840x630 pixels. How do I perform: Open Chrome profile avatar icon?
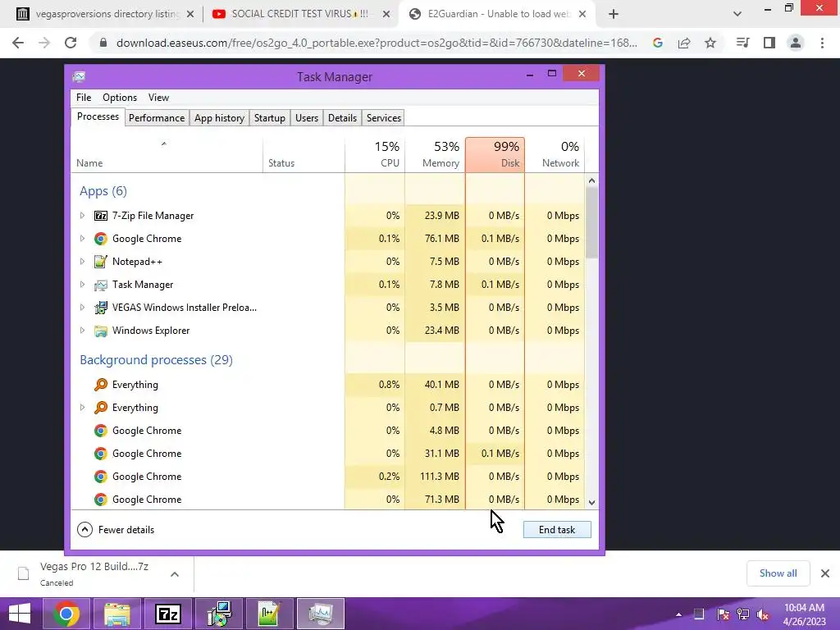(x=796, y=43)
